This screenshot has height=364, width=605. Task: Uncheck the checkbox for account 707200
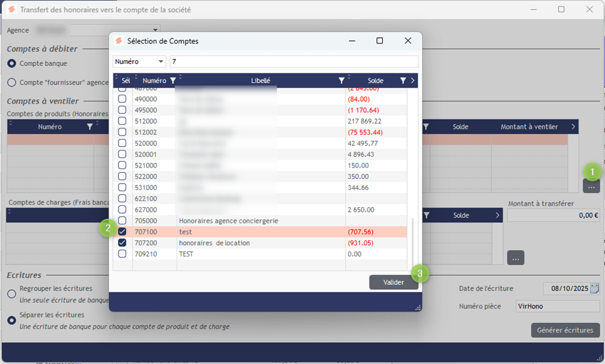122,242
